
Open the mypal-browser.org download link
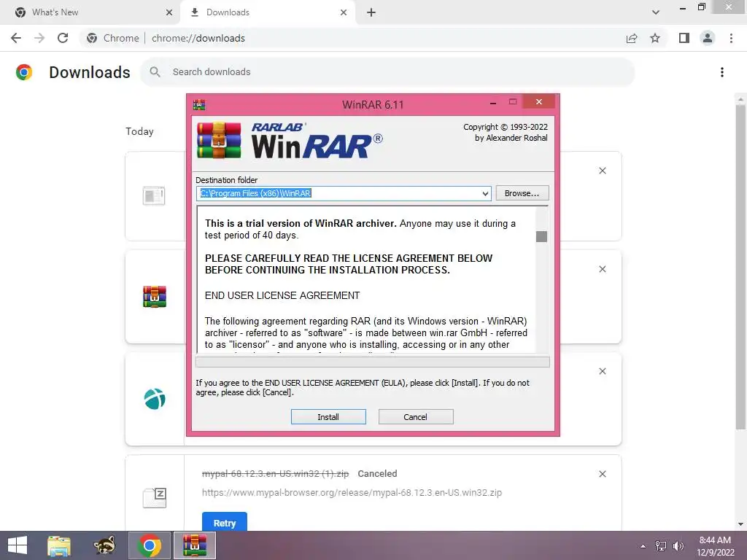[352, 492]
